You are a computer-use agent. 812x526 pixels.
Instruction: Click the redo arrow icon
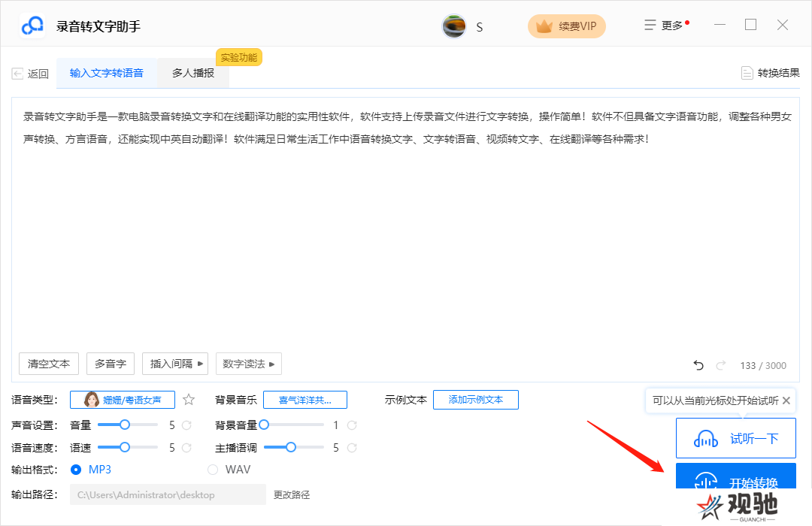point(721,365)
